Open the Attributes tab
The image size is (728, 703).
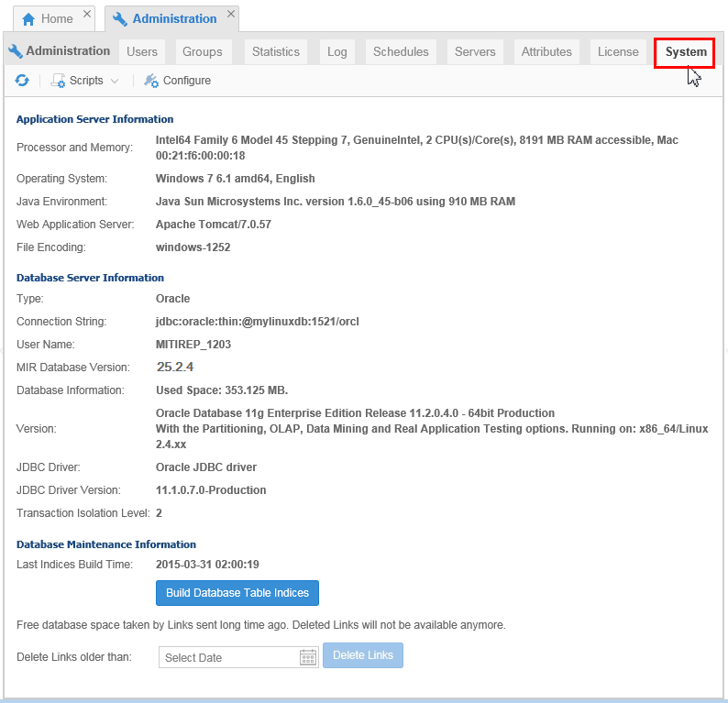pos(546,51)
